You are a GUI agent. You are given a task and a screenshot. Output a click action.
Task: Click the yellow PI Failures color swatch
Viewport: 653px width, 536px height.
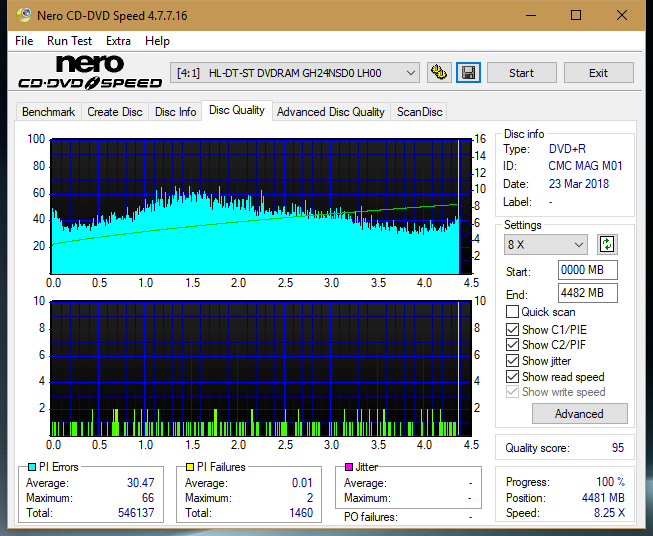tap(190, 467)
